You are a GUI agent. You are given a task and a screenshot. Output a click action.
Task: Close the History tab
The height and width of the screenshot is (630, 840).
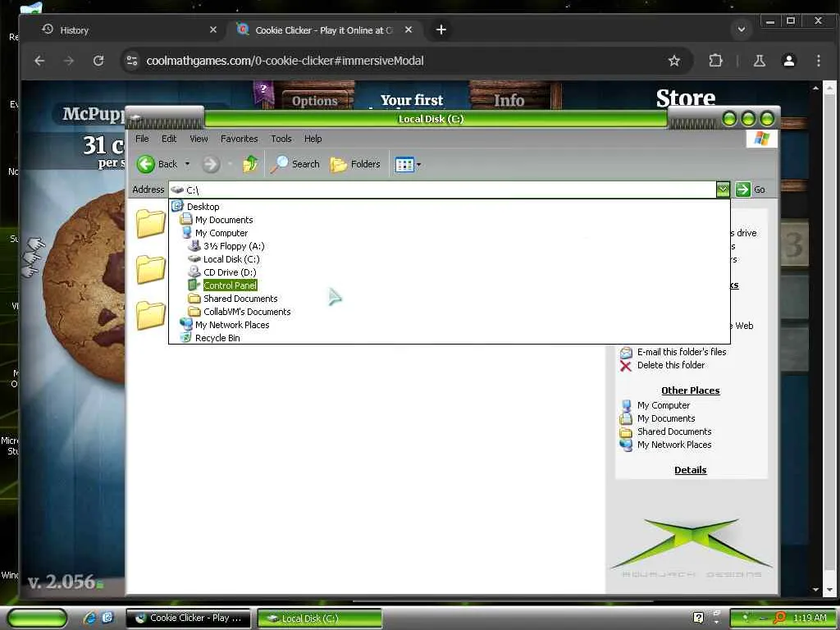213,30
